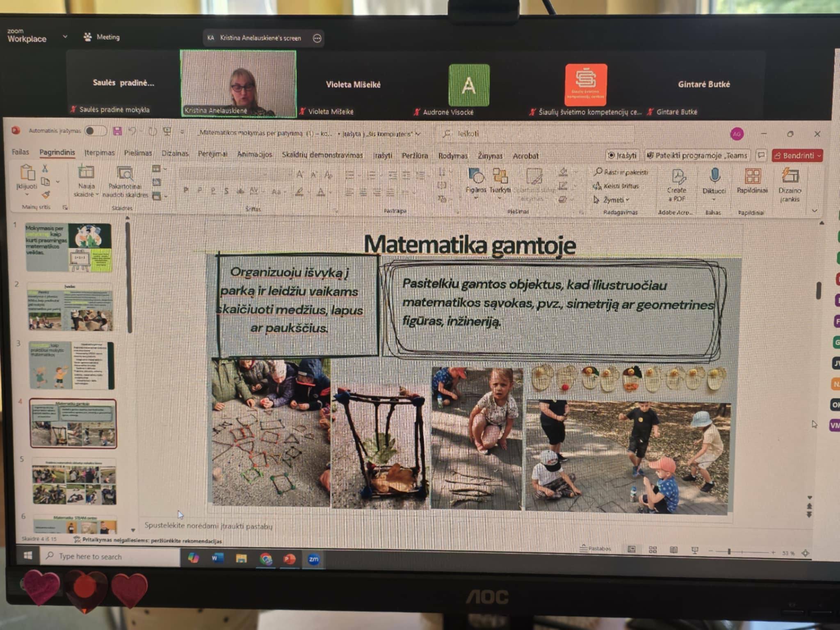Click the Įrašyti record button top right
The height and width of the screenshot is (630, 840).
tap(622, 155)
